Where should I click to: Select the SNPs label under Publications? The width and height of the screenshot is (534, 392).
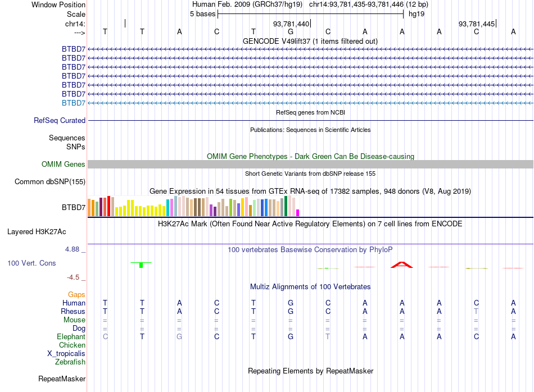76,147
